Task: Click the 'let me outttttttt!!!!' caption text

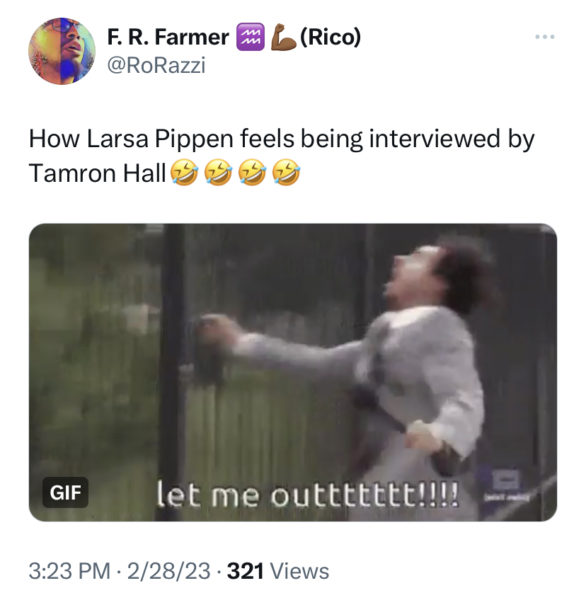Action: [x=307, y=495]
